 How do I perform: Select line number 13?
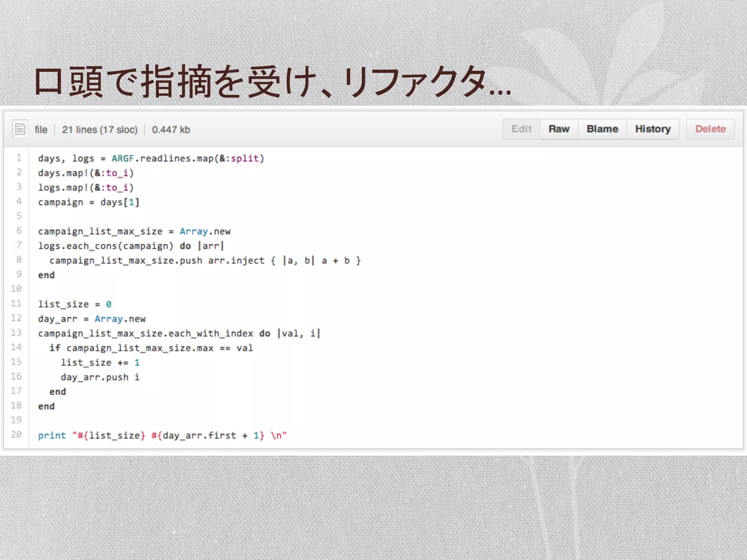pyautogui.click(x=16, y=333)
